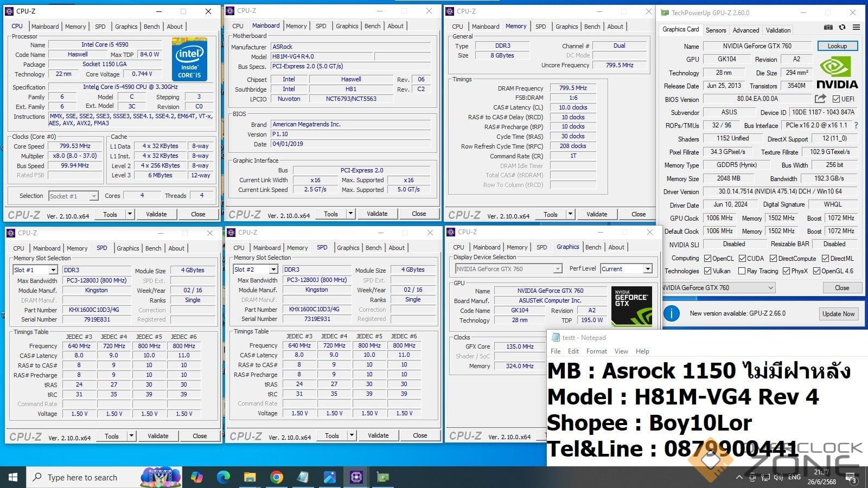Switch to the Sensors tab in GPU-Z
The width and height of the screenshot is (868, 488).
pyautogui.click(x=716, y=30)
